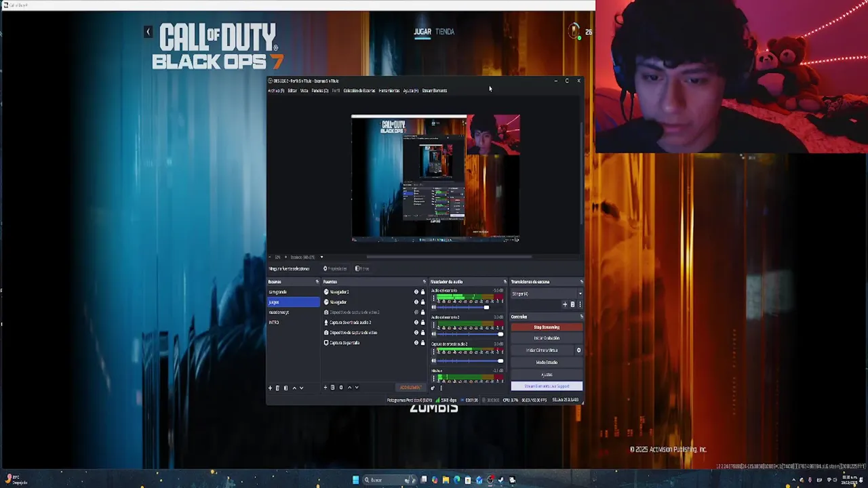
Task: Move scene down with the Escenas down arrow
Action: pyautogui.click(x=301, y=388)
